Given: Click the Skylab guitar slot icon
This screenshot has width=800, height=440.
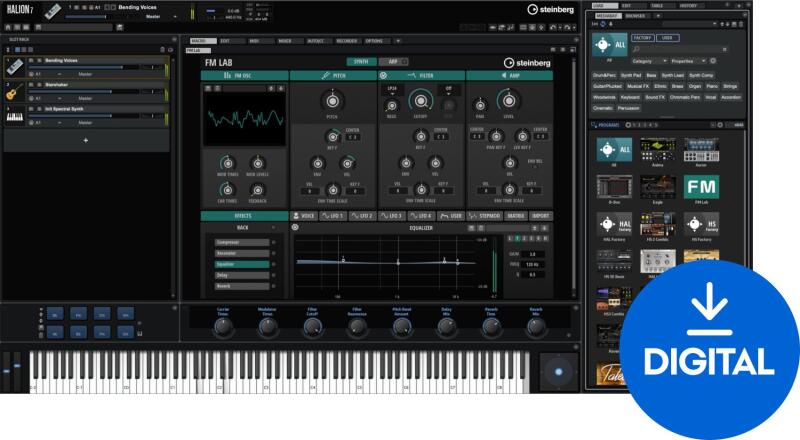Looking at the screenshot, I should tap(14, 92).
